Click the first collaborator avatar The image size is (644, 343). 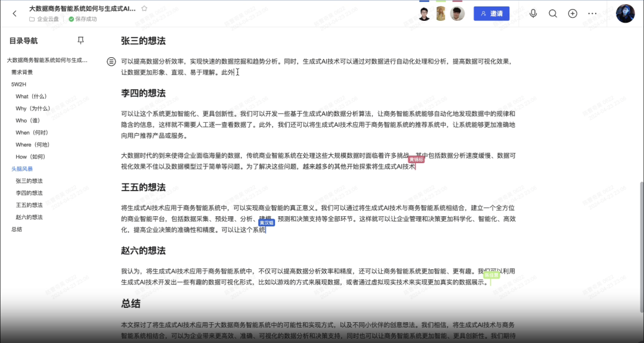pos(425,14)
